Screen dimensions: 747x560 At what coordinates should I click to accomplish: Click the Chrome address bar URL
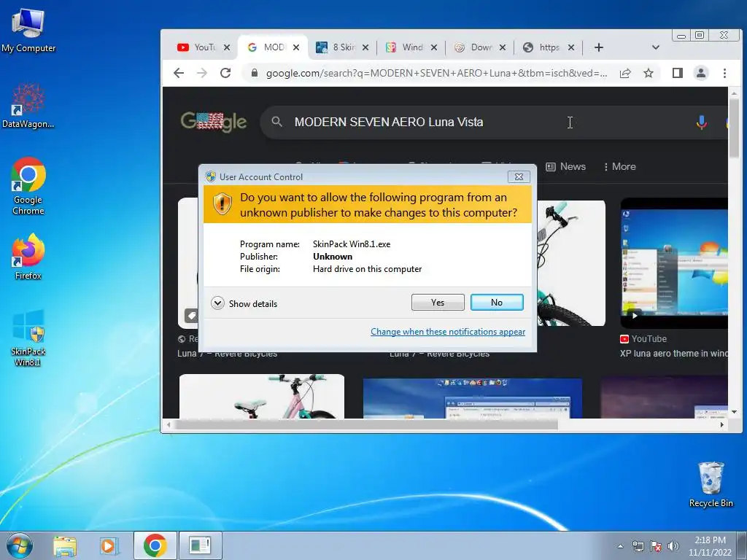click(436, 73)
